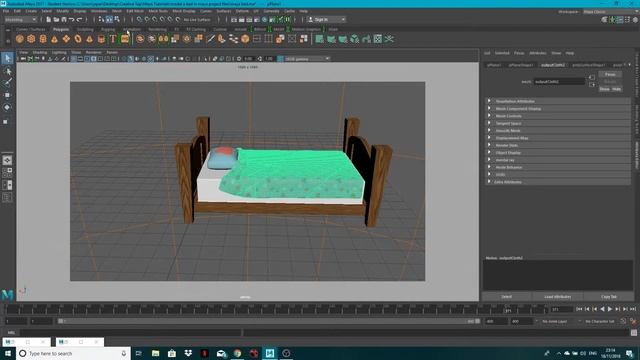
Task: Click the Presets button in Attribute Editor
Action: [610, 82]
